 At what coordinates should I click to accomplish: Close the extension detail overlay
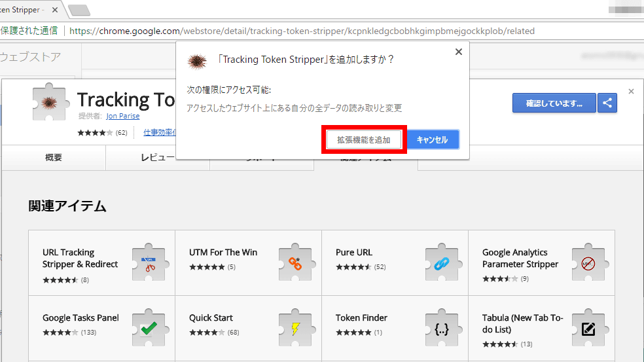point(632,91)
